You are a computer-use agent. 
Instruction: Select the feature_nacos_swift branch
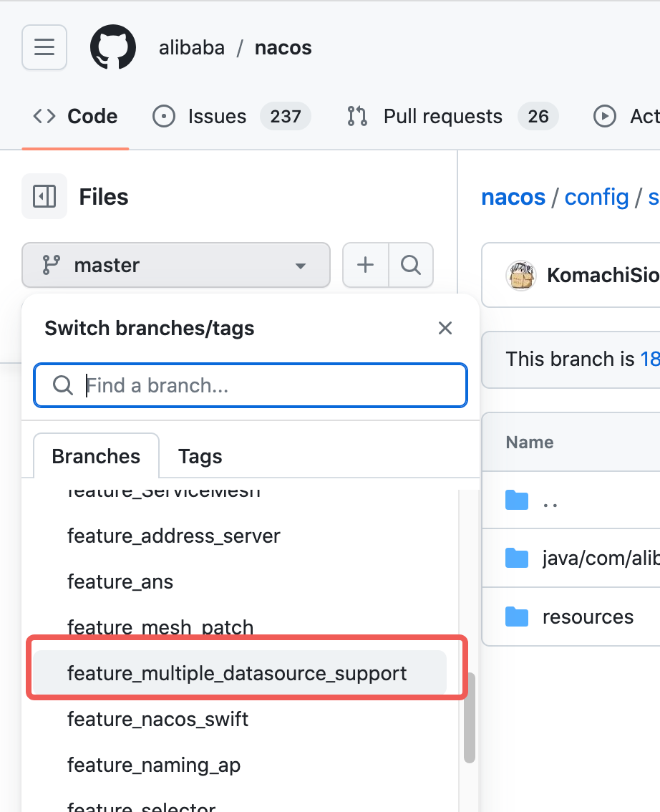click(157, 719)
